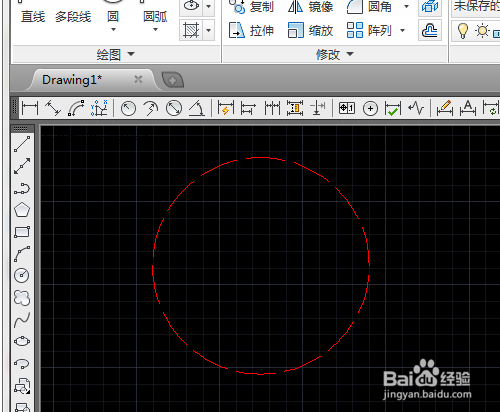The height and width of the screenshot is (412, 500).
Task: Select Ordinate dimension tool
Action: [99, 108]
